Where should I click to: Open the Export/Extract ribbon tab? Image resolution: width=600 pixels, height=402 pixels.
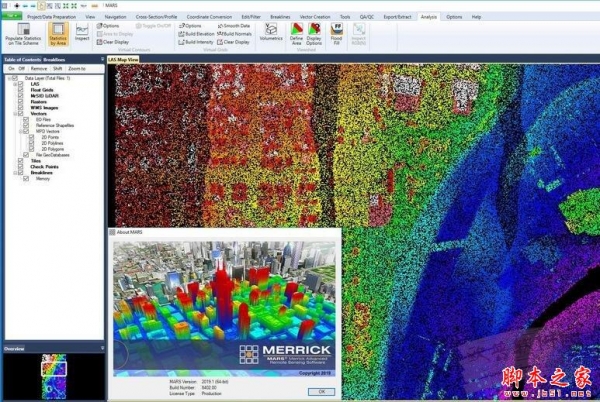click(x=397, y=17)
